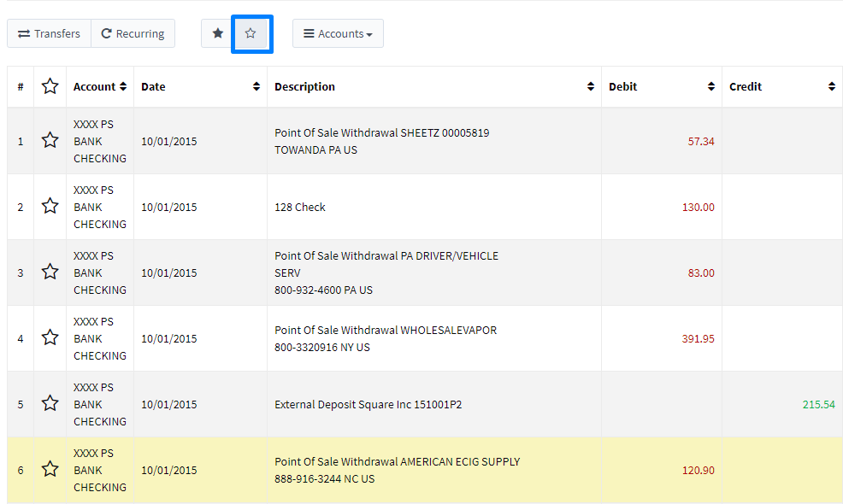The height and width of the screenshot is (504, 843).
Task: Click the star icon in table header
Action: click(x=50, y=86)
